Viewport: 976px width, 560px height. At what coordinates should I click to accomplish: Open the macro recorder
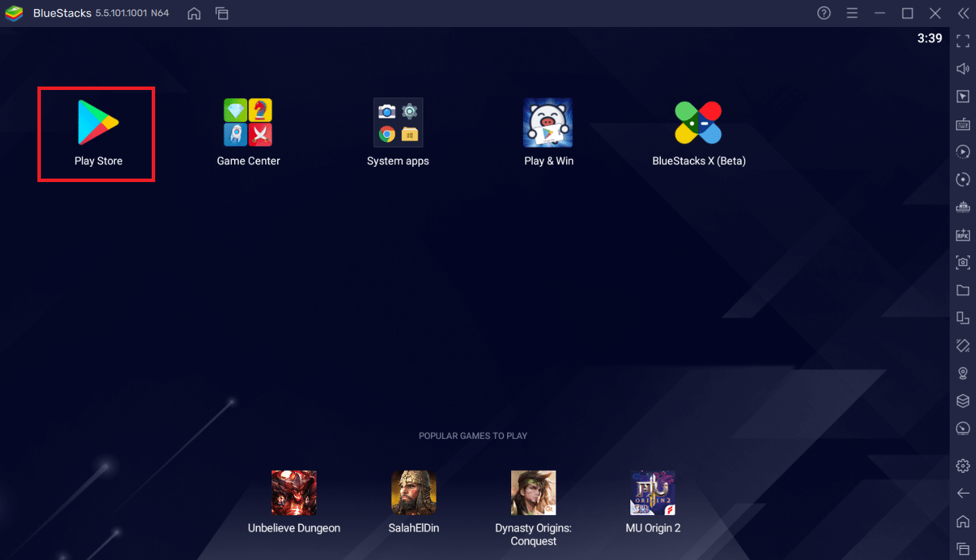click(963, 152)
